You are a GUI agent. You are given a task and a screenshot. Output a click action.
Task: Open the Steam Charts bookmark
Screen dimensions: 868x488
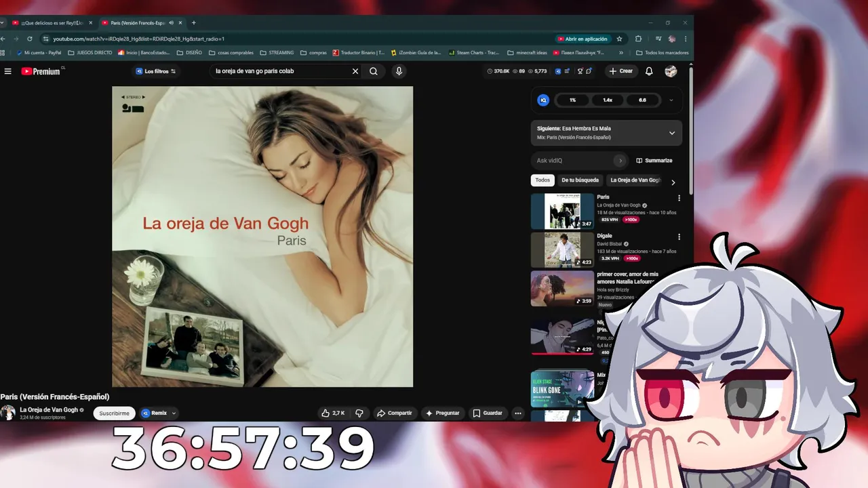(x=473, y=52)
